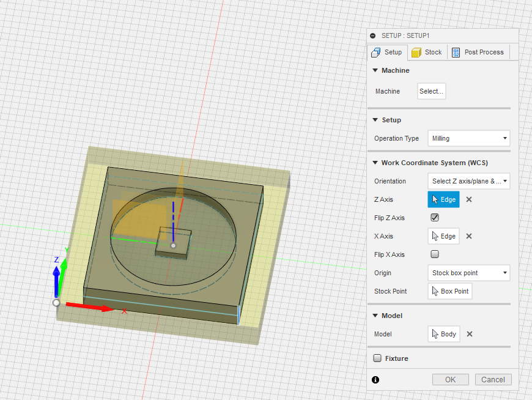
Task: Activate the X Axis Edge selector
Action: pyautogui.click(x=443, y=236)
